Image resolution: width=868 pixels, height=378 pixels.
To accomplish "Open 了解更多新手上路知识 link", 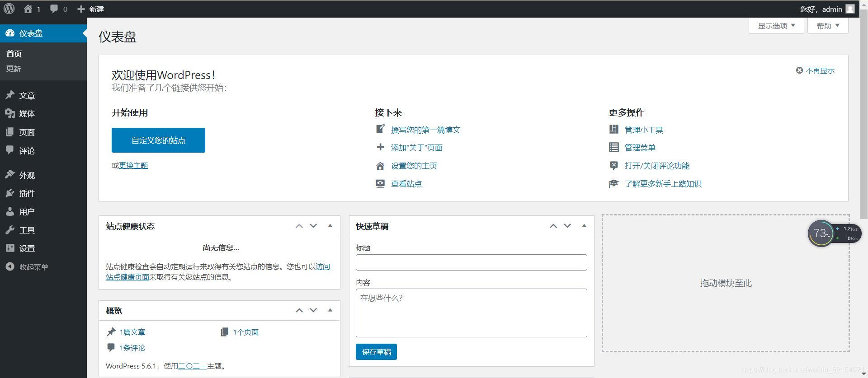I will point(663,184).
